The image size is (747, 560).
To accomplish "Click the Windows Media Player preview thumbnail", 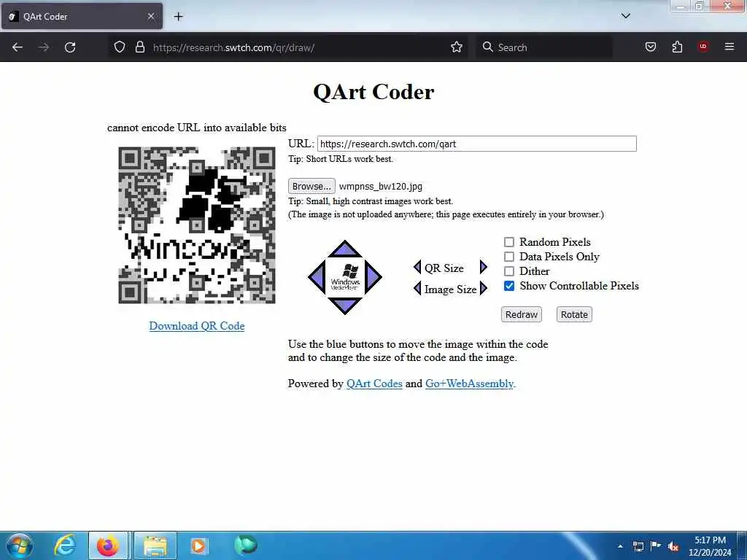I will coord(345,277).
